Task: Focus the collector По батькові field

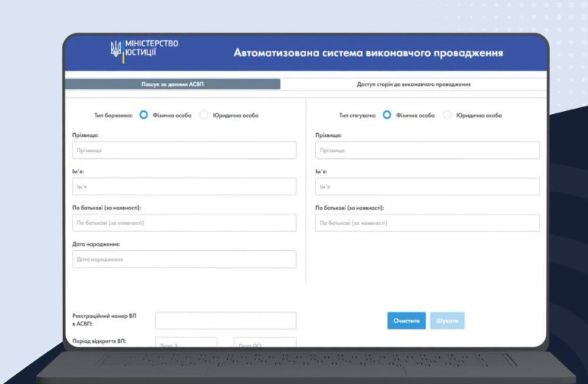Action: (428, 223)
